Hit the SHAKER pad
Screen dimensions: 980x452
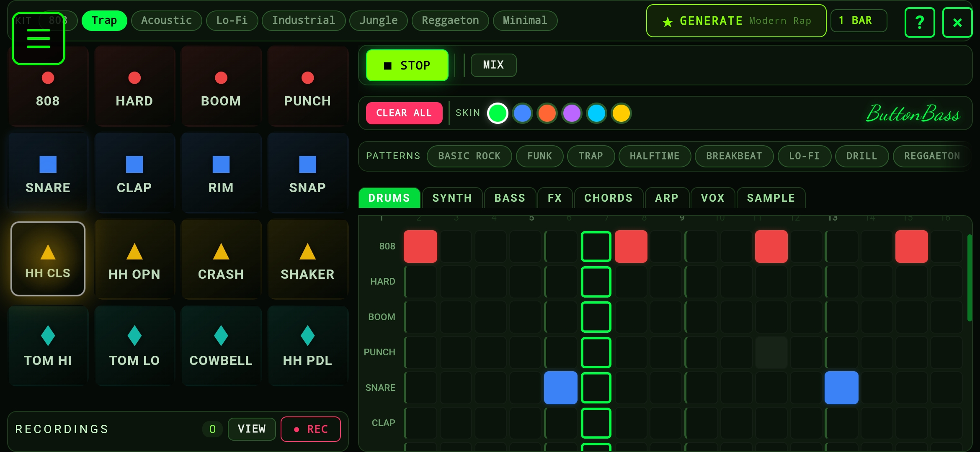(x=307, y=259)
